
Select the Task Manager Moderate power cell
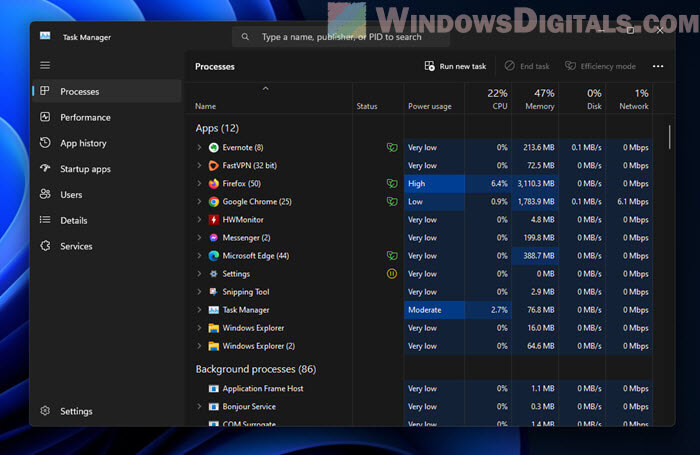point(434,310)
